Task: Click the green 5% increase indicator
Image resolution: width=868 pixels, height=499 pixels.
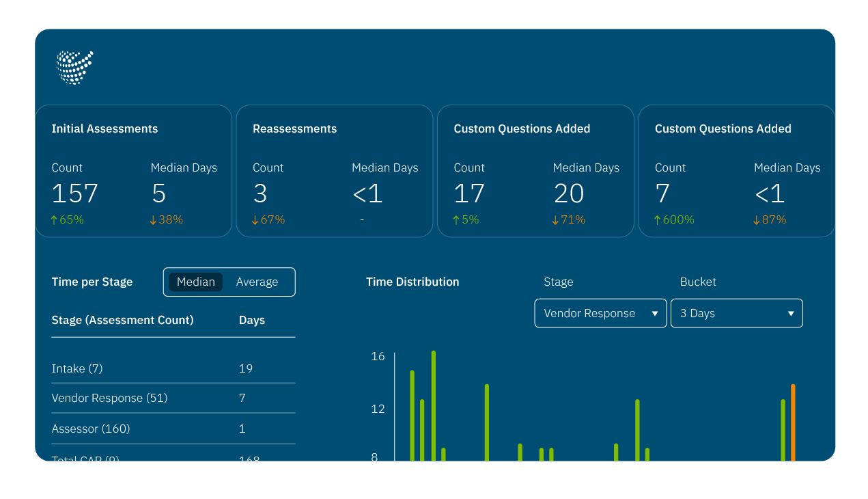Action: [466, 219]
